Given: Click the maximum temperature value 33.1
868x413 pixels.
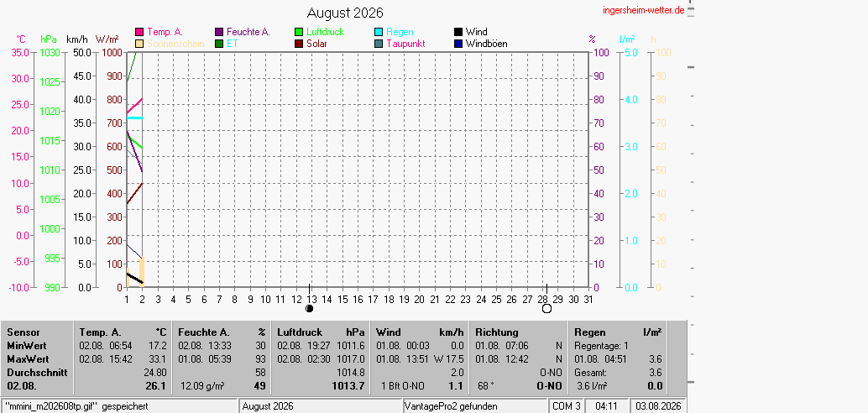Looking at the screenshot, I should pyautogui.click(x=157, y=358).
